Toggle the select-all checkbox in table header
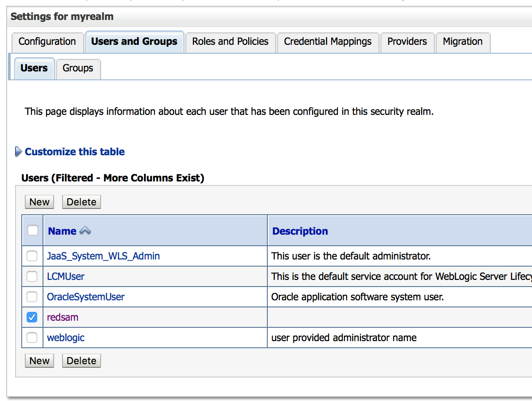The height and width of the screenshot is (401, 532). click(32, 230)
